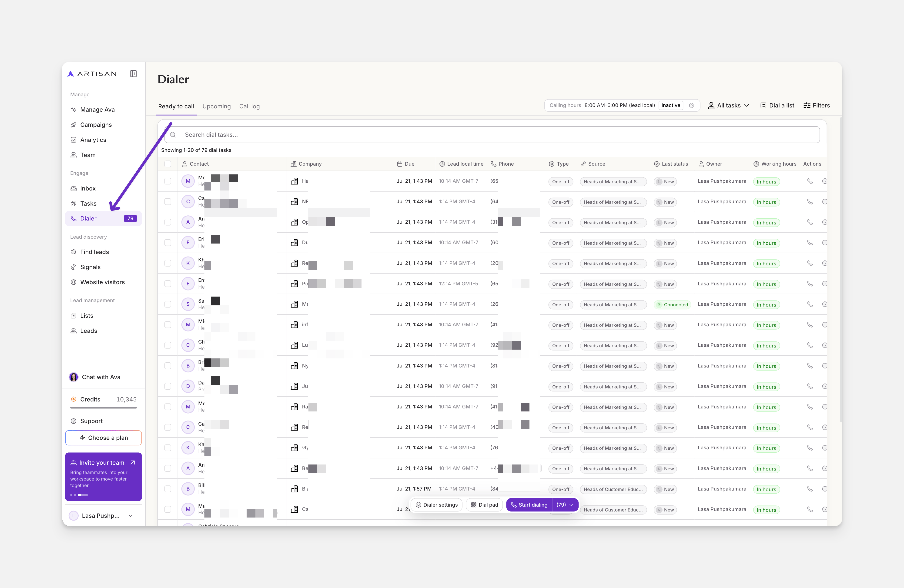Click the Credits coin icon

tap(74, 399)
